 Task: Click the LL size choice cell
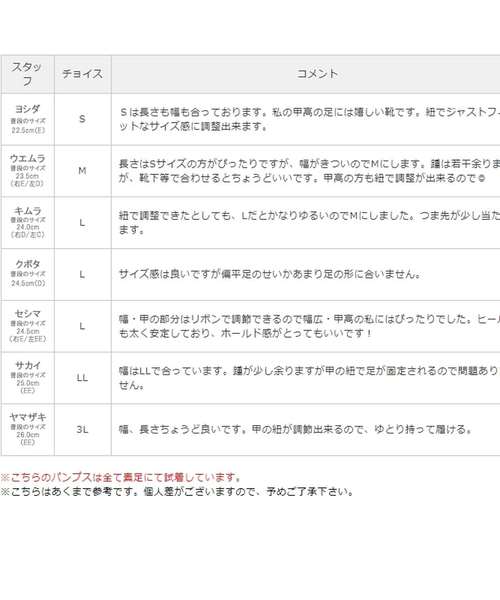(x=82, y=378)
